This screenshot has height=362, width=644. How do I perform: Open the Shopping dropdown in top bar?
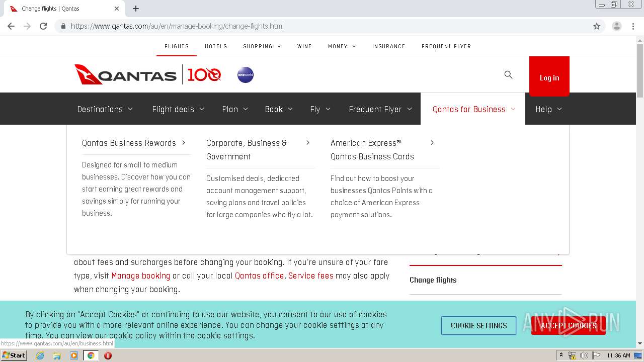pos(262,46)
